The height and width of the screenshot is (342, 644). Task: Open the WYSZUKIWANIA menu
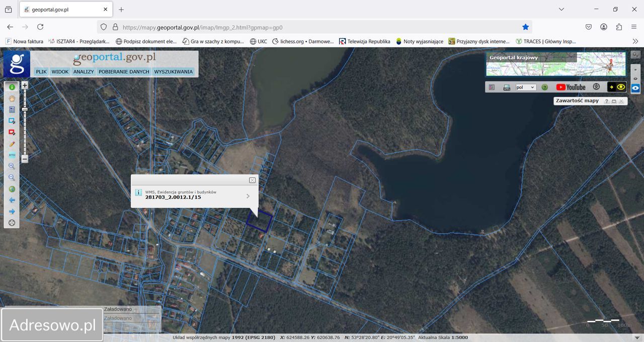[173, 71]
